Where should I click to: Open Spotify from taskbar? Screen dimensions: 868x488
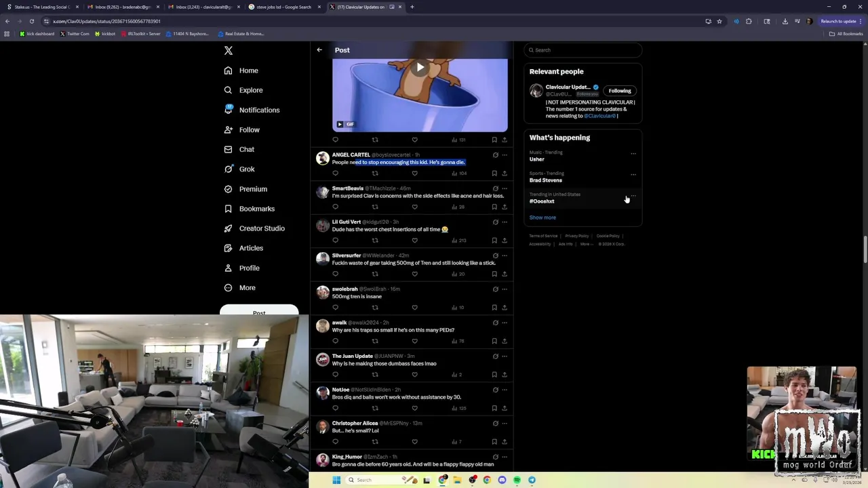[517, 480]
